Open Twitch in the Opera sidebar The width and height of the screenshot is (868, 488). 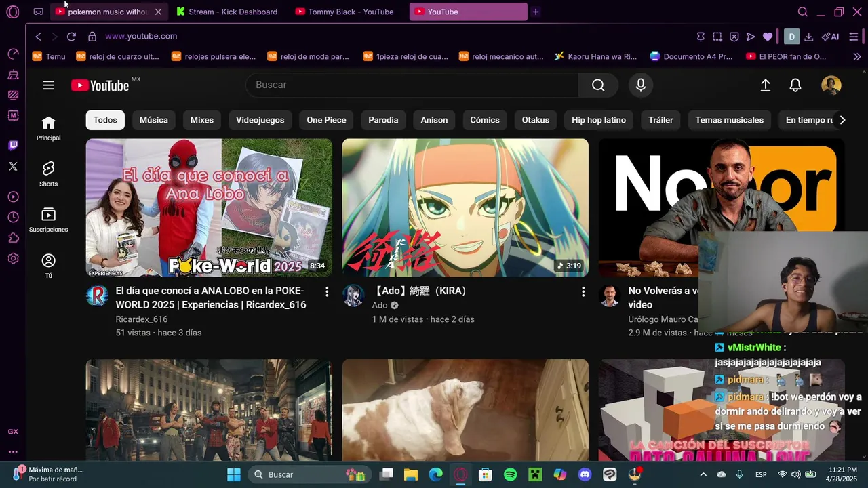click(13, 145)
